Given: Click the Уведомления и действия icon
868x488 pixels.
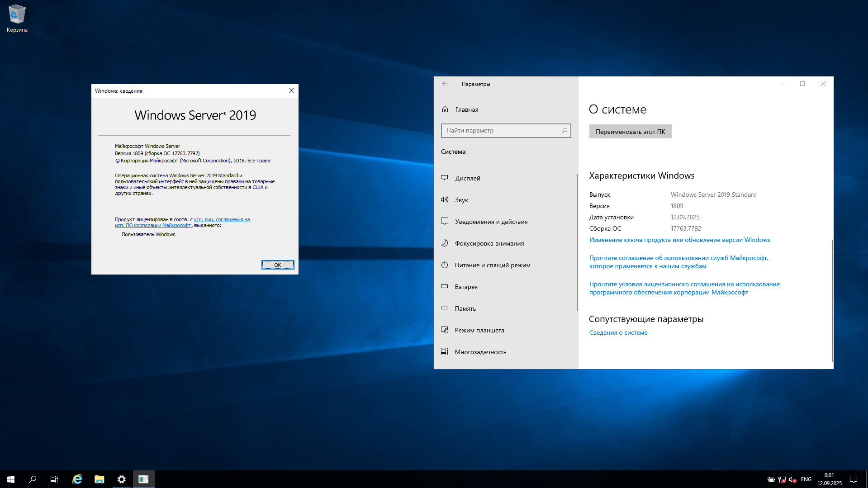Looking at the screenshot, I should tap(445, 221).
